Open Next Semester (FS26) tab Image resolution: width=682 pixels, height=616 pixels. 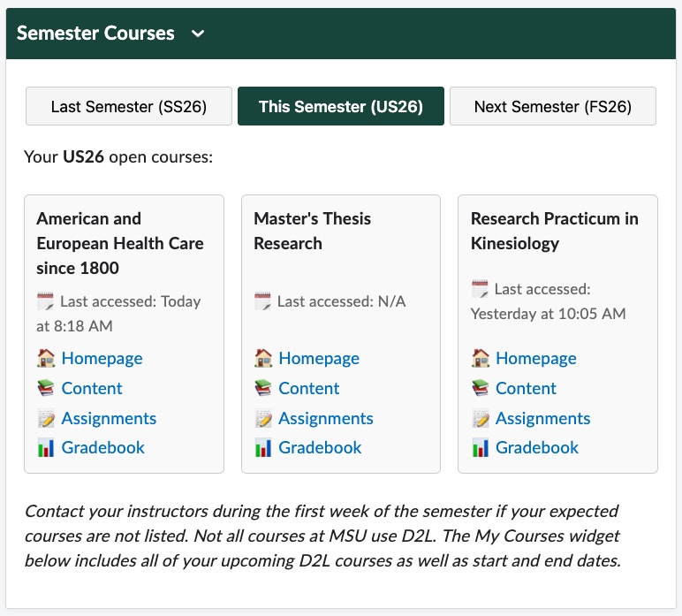pos(553,106)
